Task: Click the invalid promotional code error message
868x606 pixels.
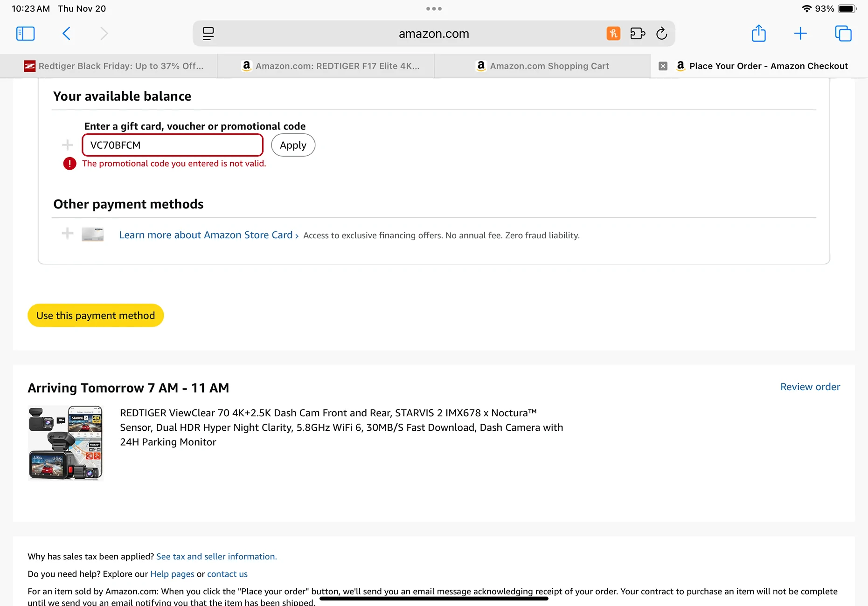Action: (x=174, y=164)
